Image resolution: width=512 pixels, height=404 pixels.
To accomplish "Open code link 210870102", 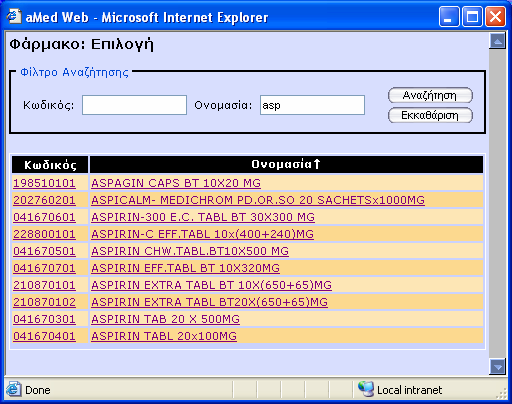I will coord(44,302).
